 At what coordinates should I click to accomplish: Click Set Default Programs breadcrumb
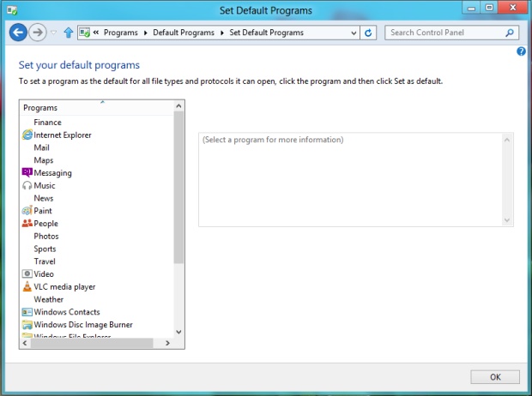[266, 33]
